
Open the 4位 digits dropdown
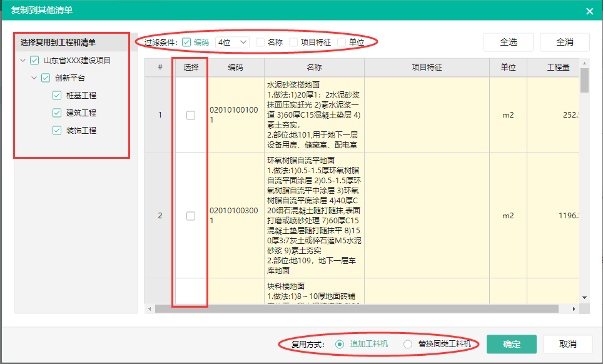pos(232,43)
